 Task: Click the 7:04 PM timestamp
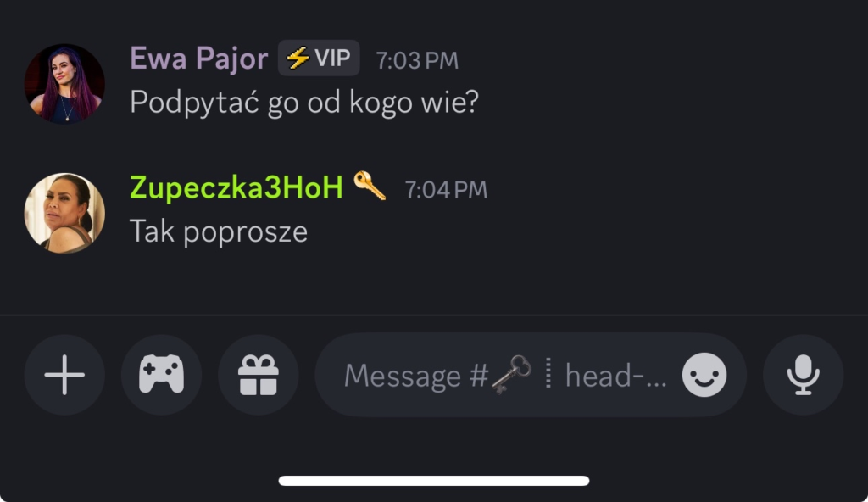446,189
